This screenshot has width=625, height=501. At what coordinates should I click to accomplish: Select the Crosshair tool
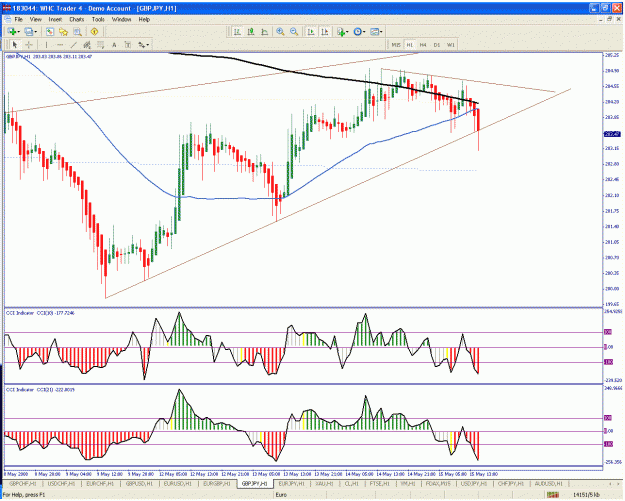coord(29,45)
